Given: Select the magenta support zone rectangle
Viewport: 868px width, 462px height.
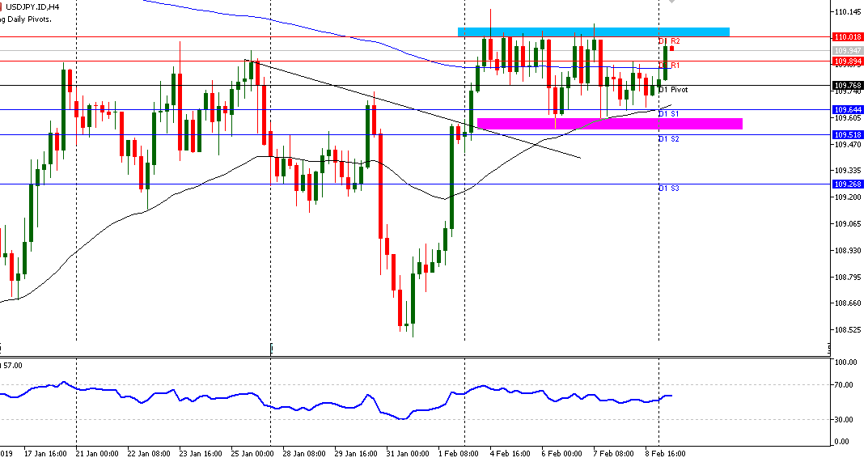Looking at the screenshot, I should pos(609,124).
